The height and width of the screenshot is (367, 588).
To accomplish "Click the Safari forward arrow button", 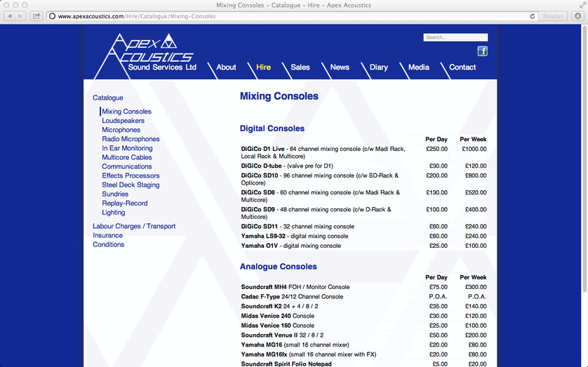I will pyautogui.click(x=20, y=16).
